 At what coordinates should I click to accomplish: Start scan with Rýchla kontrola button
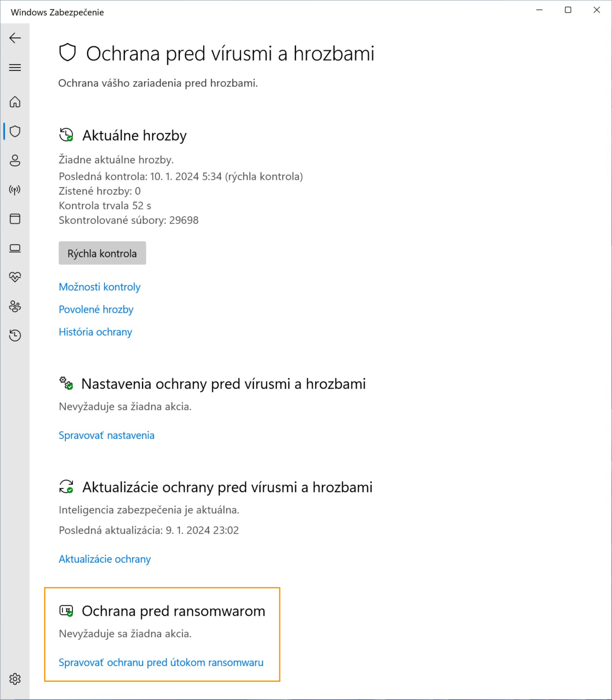tap(102, 253)
